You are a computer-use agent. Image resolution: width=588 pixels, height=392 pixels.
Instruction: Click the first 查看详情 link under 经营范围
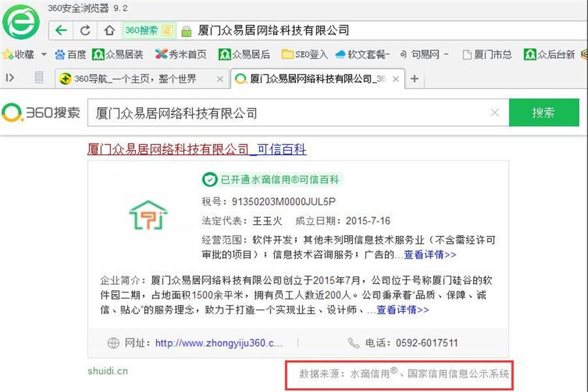[x=430, y=254]
